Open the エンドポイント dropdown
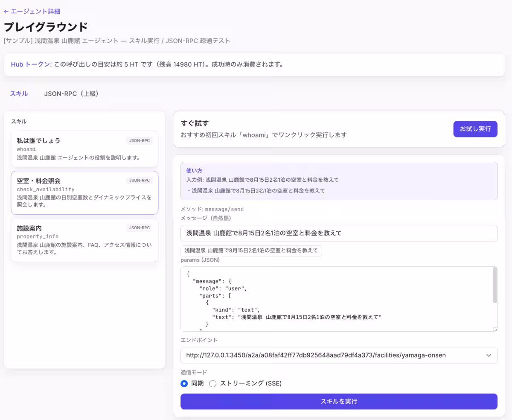This screenshot has height=420, width=512. (x=339, y=355)
